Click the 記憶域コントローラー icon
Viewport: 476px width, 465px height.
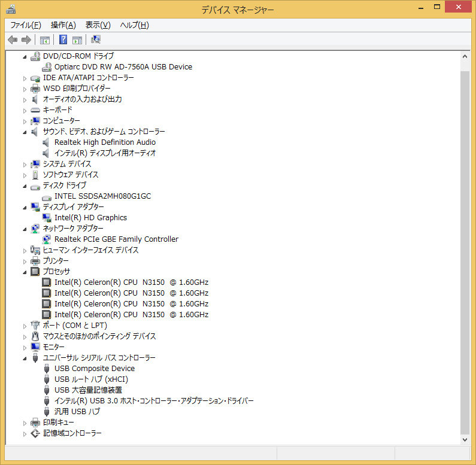[35, 433]
